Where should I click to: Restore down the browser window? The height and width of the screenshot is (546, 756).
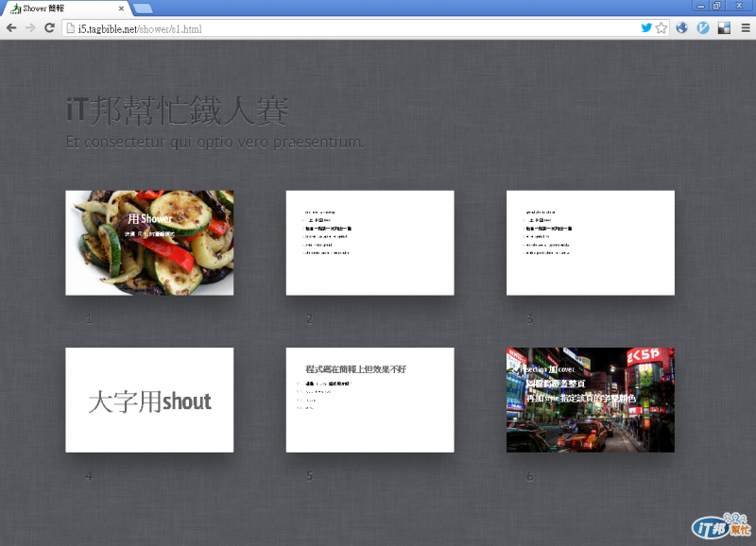(717, 6)
